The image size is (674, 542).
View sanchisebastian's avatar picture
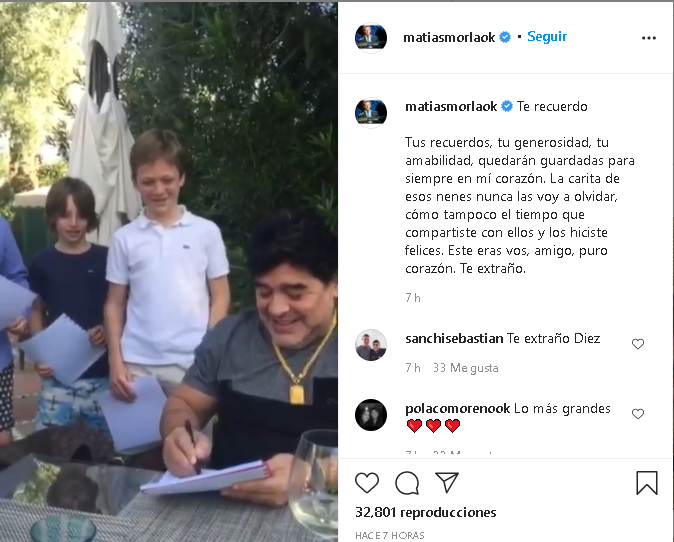click(x=371, y=345)
